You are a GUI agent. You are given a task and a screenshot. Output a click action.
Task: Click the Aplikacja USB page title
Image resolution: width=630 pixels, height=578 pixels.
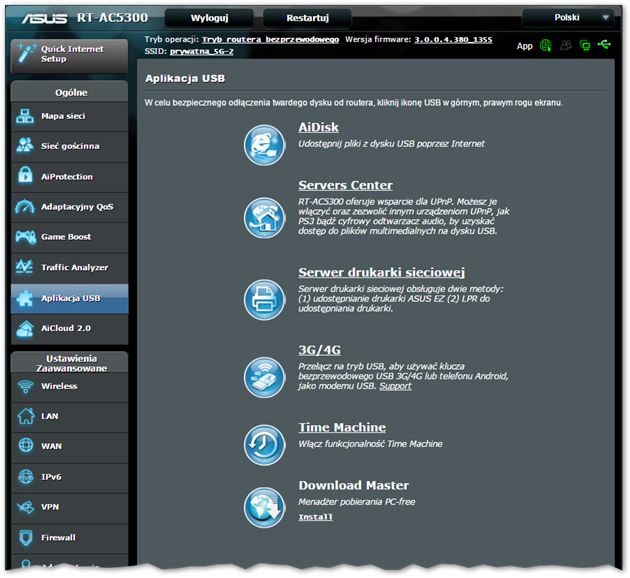[185, 78]
